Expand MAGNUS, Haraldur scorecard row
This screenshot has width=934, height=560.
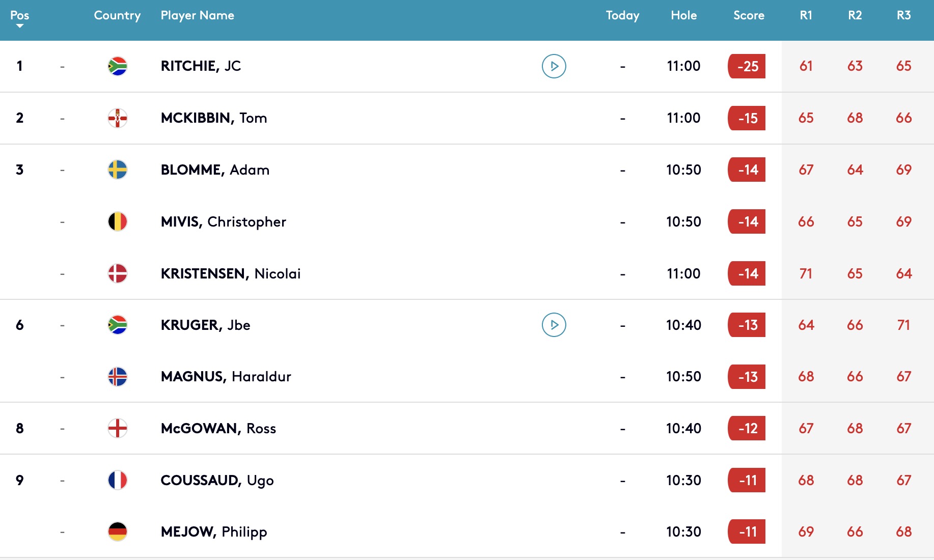[x=467, y=377]
